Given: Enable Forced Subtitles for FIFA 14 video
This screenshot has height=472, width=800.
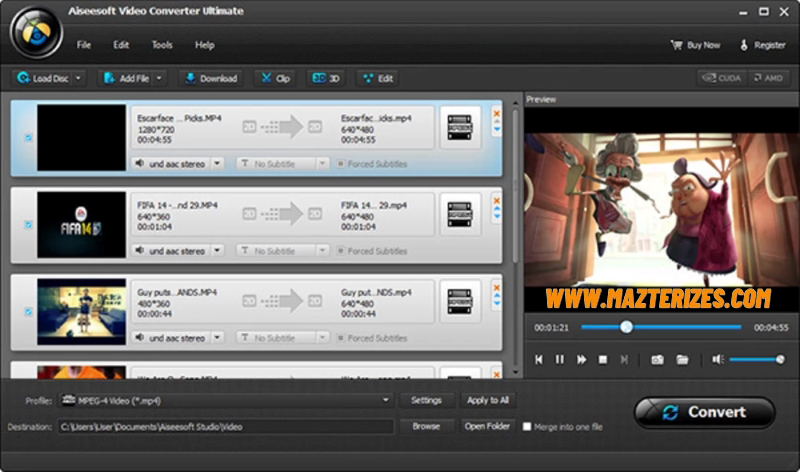Looking at the screenshot, I should (340, 251).
